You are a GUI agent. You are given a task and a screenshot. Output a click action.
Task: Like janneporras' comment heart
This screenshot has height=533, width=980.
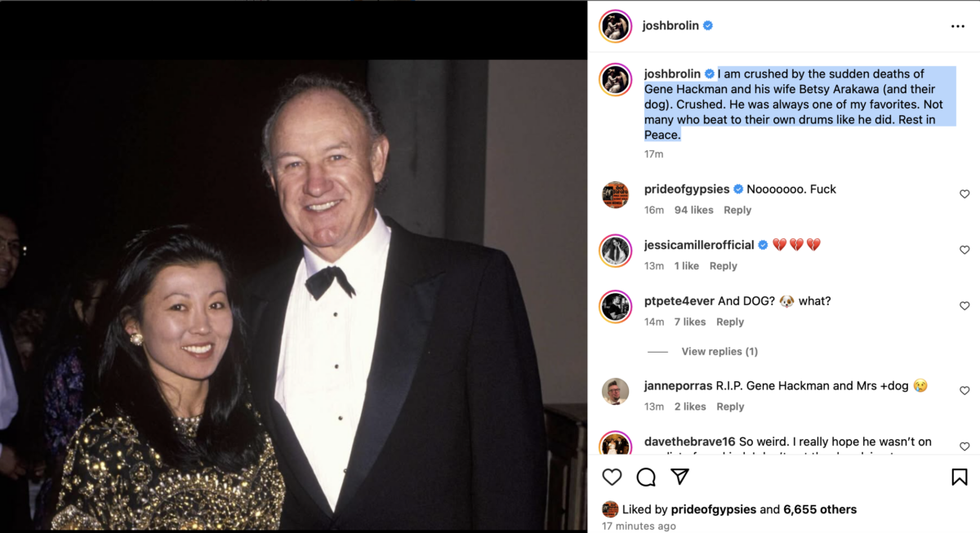[964, 391]
